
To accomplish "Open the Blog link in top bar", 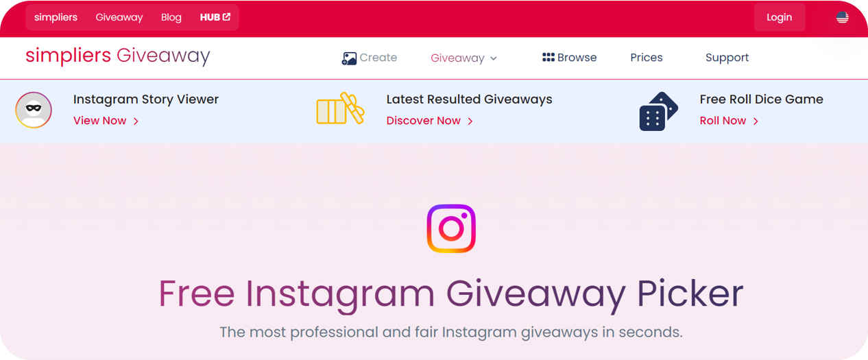I will pos(171,17).
